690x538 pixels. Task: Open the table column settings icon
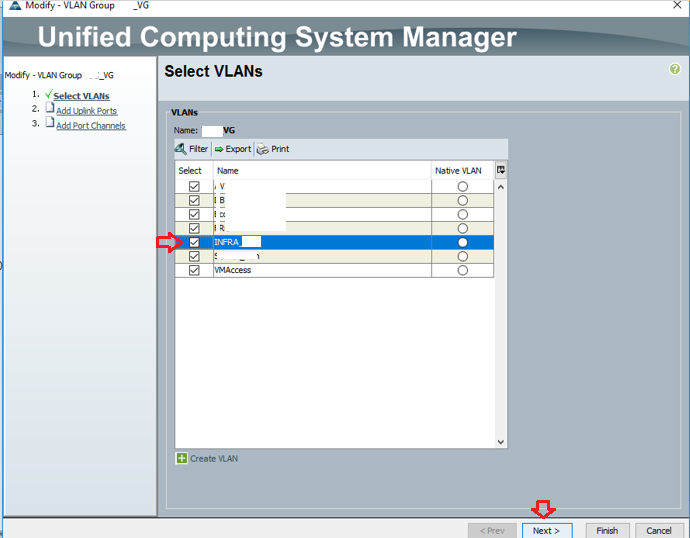click(x=500, y=170)
